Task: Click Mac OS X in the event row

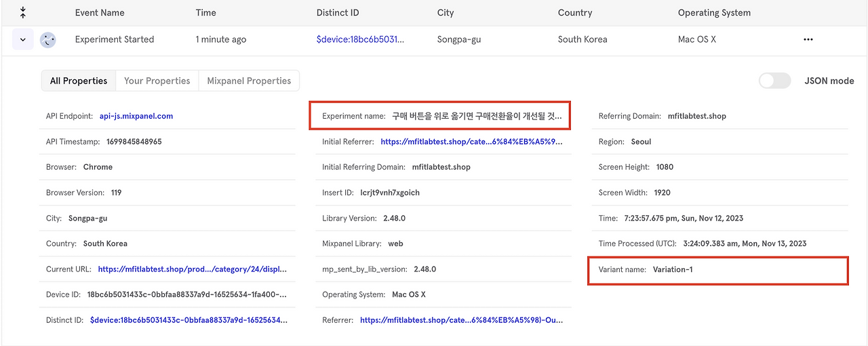Action: click(x=697, y=39)
